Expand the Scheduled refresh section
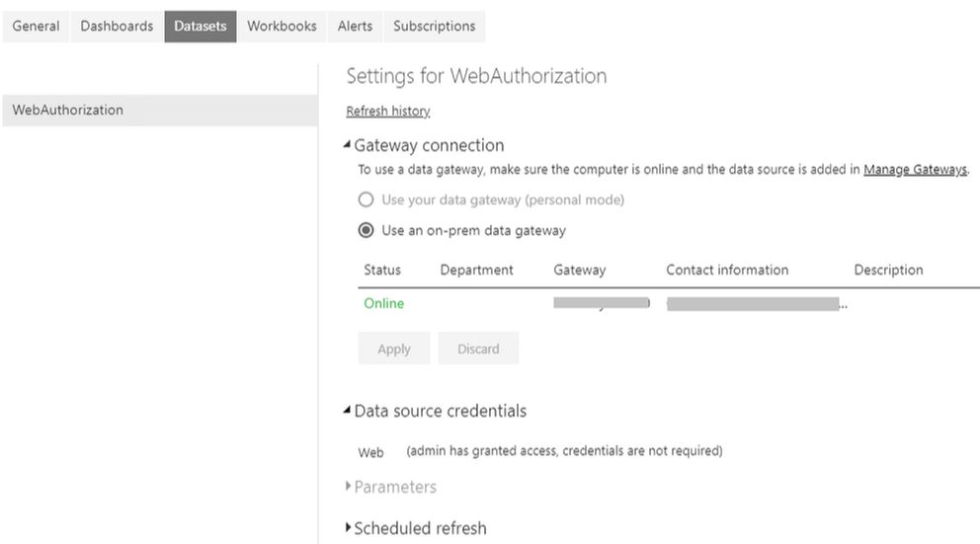Image resolution: width=980 pixels, height=544 pixels. tap(348, 527)
